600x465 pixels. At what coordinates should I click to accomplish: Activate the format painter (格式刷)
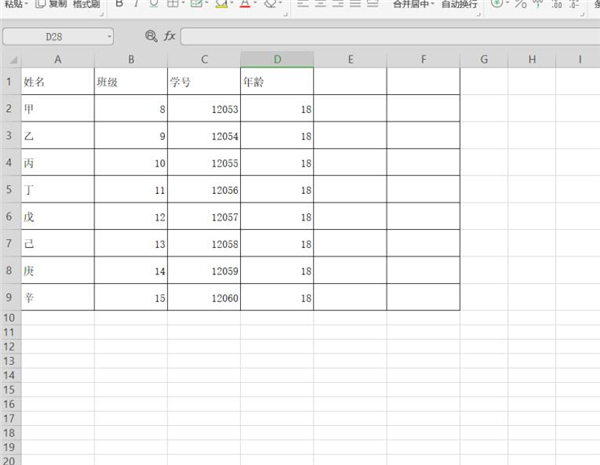(86, 4)
